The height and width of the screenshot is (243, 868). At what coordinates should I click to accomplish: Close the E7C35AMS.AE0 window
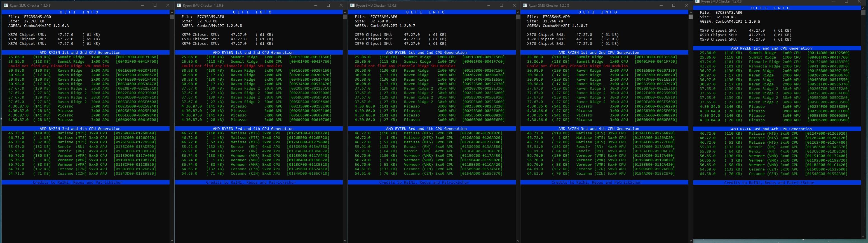point(514,5)
